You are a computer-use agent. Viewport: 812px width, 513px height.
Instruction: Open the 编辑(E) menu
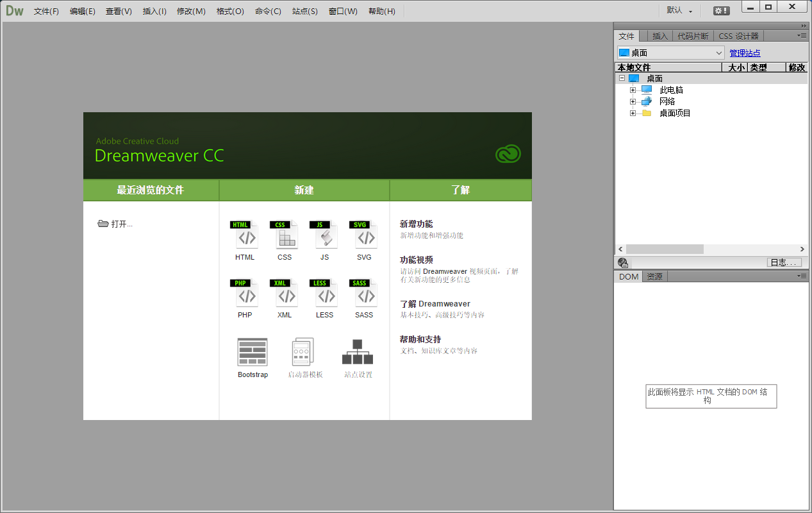(x=83, y=11)
